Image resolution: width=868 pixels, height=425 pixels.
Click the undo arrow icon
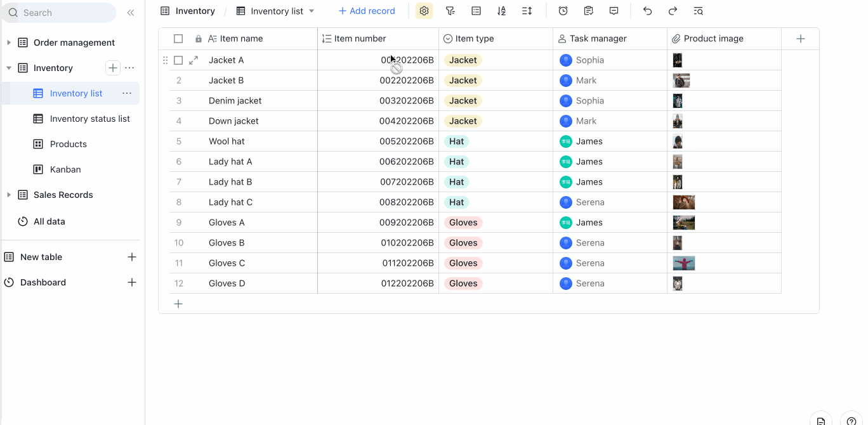pos(648,11)
